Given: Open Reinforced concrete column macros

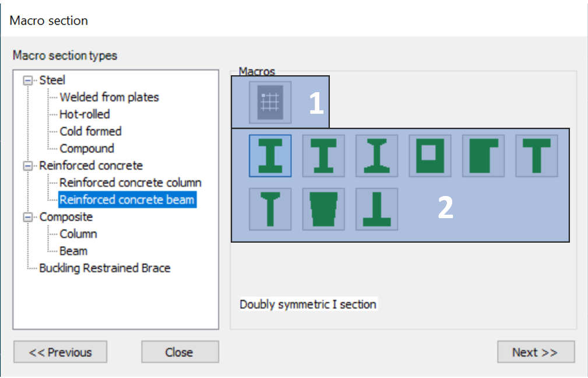Looking at the screenshot, I should pos(131,183).
